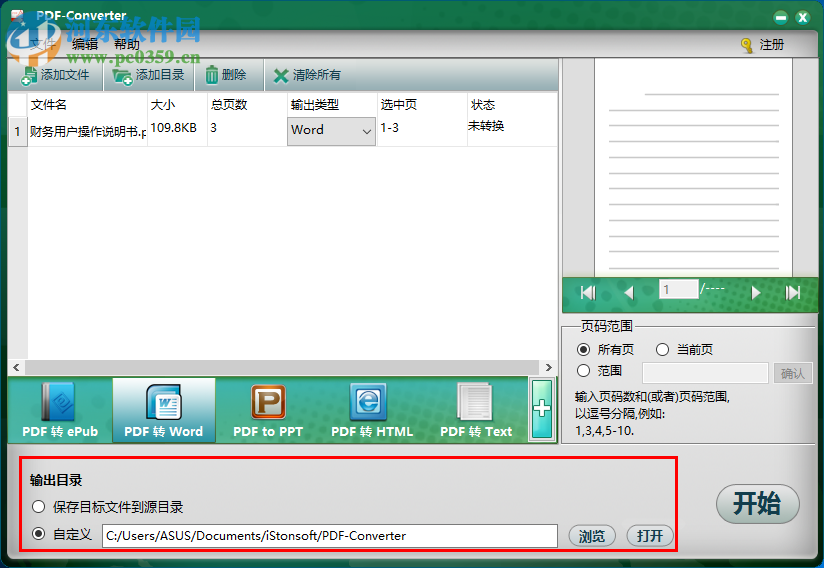Click the Start conversion button
Screen dimensions: 824x568
[x=758, y=504]
